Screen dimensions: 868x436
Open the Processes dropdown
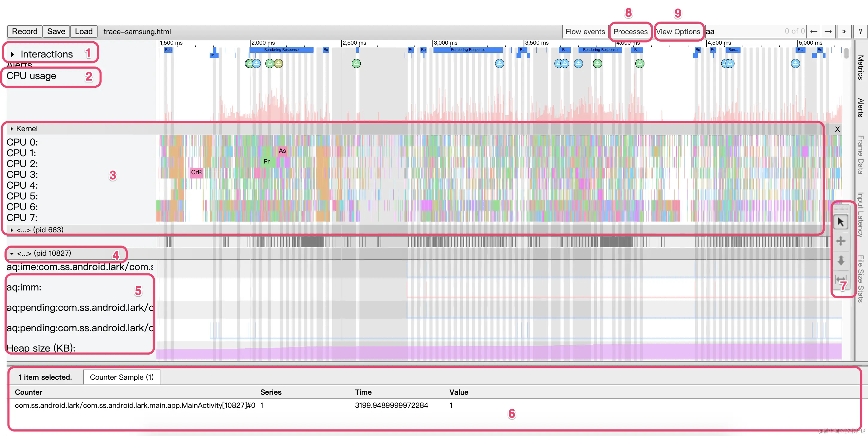(630, 32)
